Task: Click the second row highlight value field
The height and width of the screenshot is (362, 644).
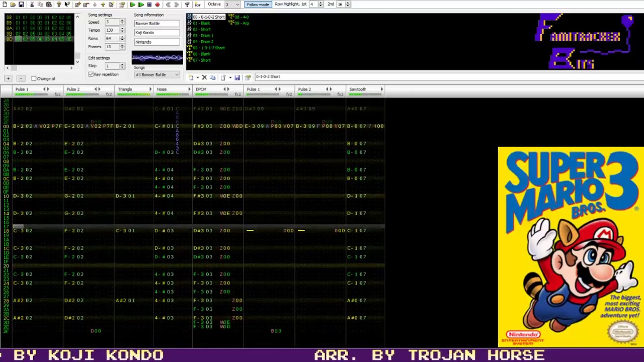Action: [x=342, y=5]
